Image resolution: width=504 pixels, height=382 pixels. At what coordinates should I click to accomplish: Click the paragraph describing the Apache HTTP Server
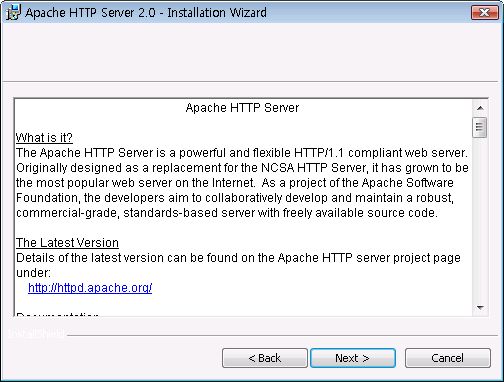(243, 183)
